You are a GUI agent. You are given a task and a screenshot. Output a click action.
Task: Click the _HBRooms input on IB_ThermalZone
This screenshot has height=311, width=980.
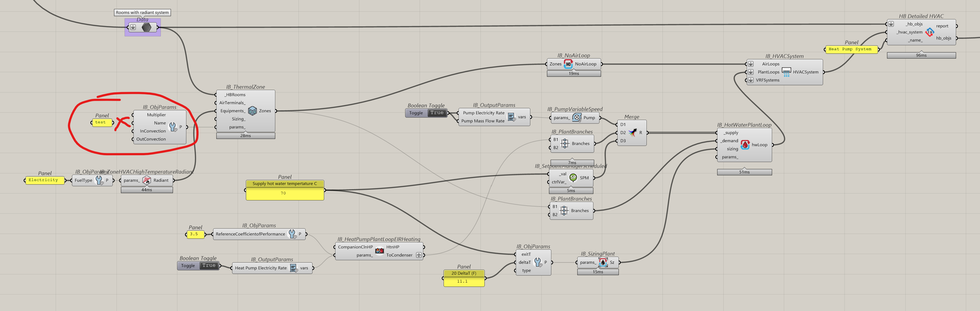[235, 95]
